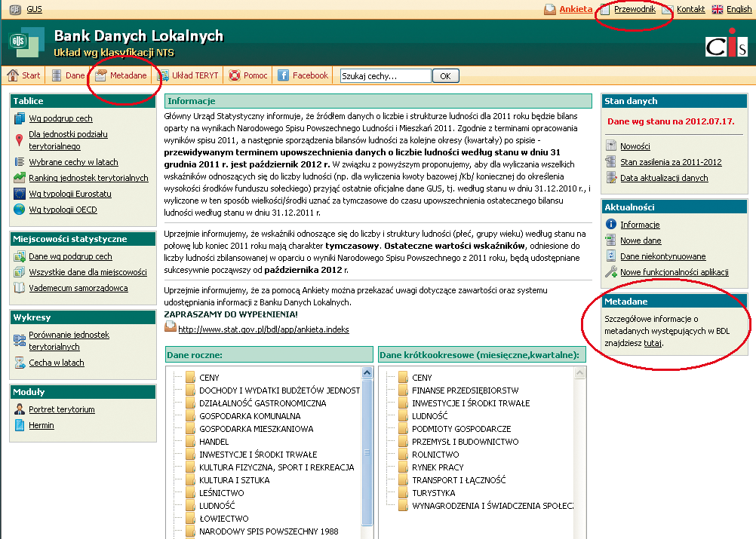Screen dimensions: 756x539
Task: Open the Pomoc menu item
Action: (x=248, y=75)
